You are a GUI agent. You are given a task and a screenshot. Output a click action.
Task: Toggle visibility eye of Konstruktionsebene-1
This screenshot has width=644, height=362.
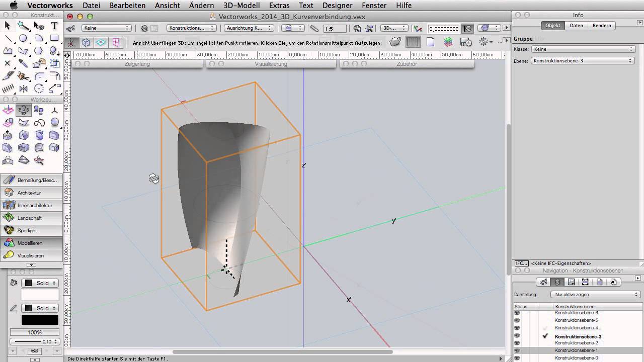pyautogui.click(x=517, y=350)
